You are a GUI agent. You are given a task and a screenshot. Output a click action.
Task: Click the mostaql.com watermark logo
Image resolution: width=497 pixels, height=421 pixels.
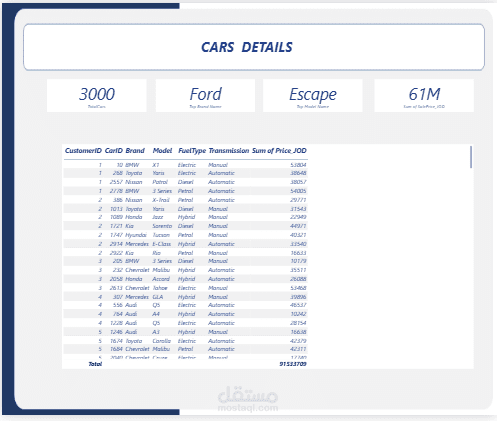pos(248,399)
